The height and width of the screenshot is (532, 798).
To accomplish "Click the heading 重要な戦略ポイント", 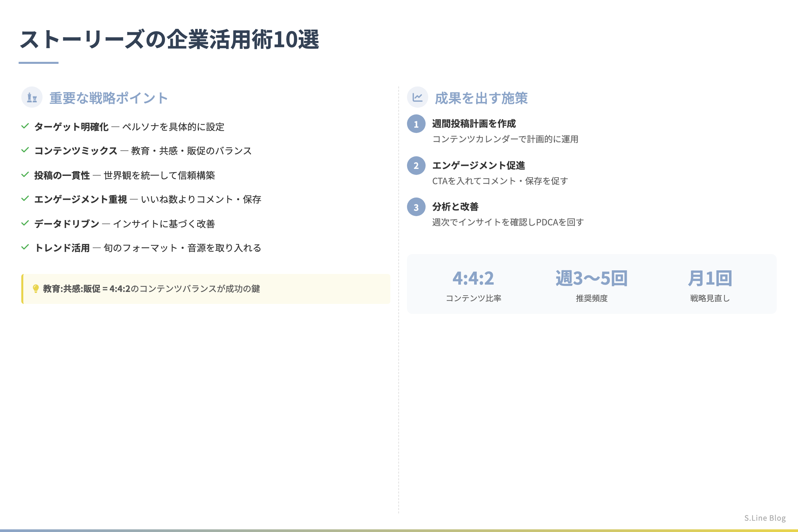I will tap(109, 98).
